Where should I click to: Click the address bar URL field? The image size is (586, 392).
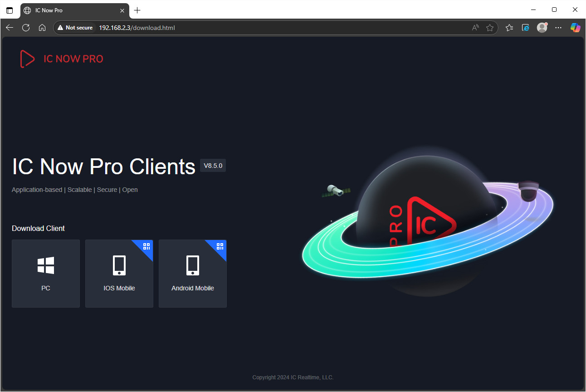click(x=272, y=28)
